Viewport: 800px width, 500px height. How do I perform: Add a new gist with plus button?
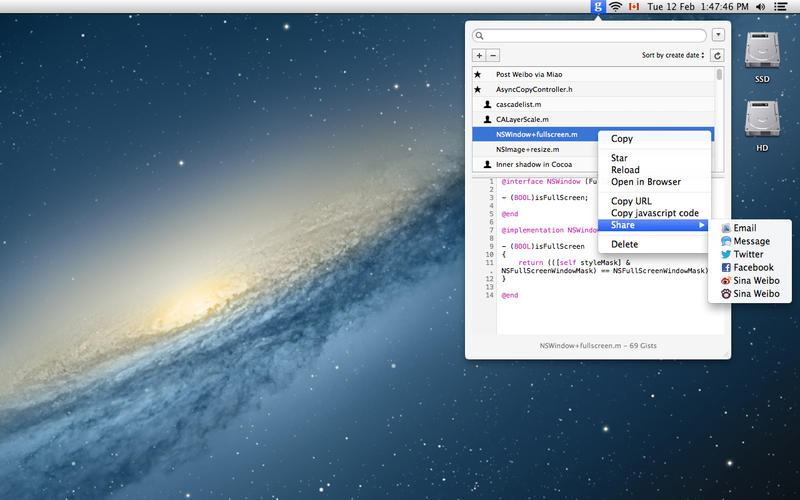click(x=479, y=56)
